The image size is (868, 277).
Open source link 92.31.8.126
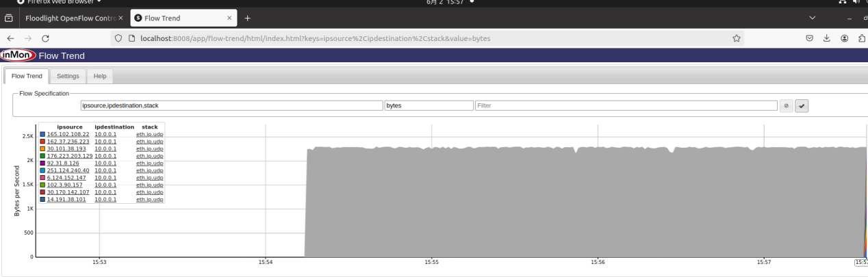(63, 163)
